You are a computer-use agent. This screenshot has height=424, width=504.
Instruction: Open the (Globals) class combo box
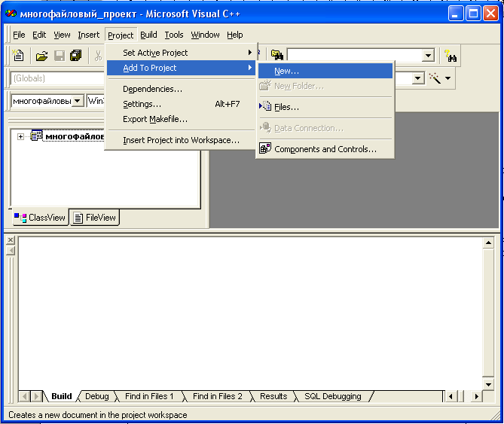(57, 78)
